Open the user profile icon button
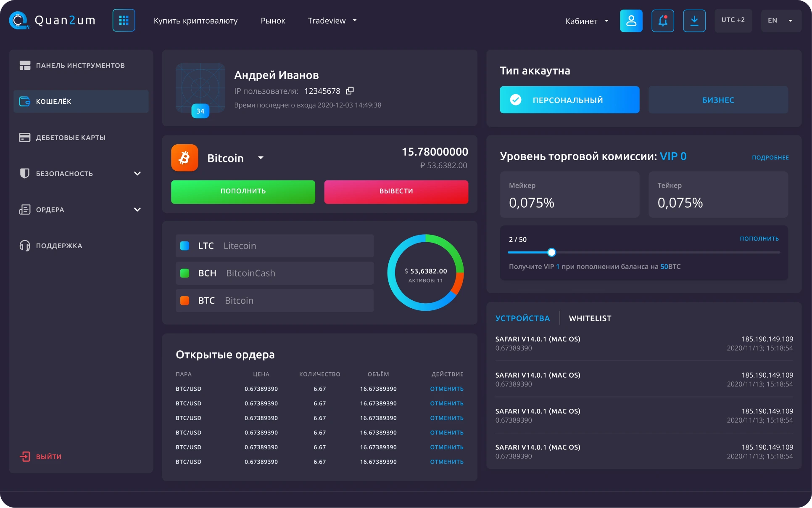Screen dimensions: 812x508 tap(631, 21)
